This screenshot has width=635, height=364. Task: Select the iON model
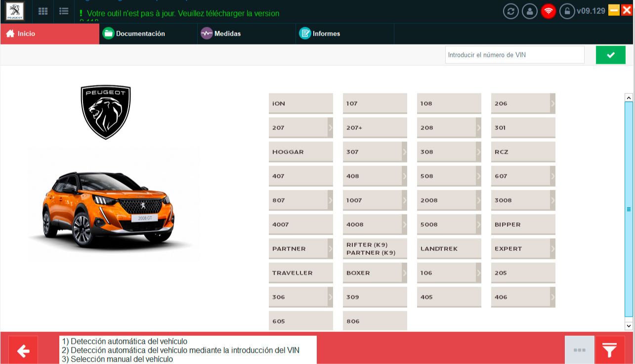click(301, 103)
